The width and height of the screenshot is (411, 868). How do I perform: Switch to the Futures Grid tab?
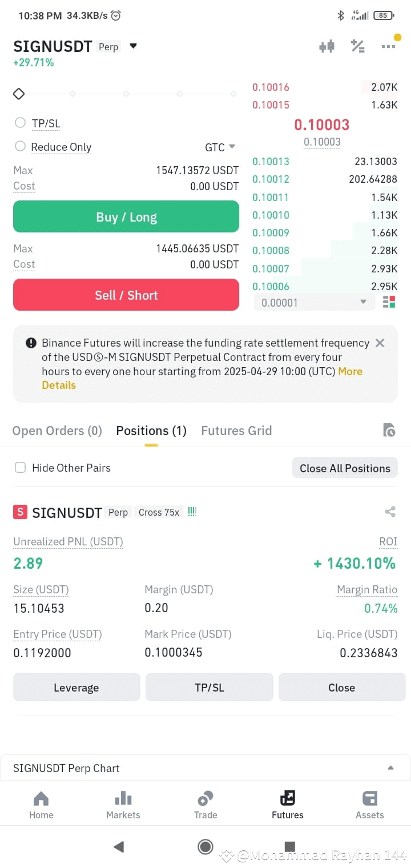pos(236,431)
